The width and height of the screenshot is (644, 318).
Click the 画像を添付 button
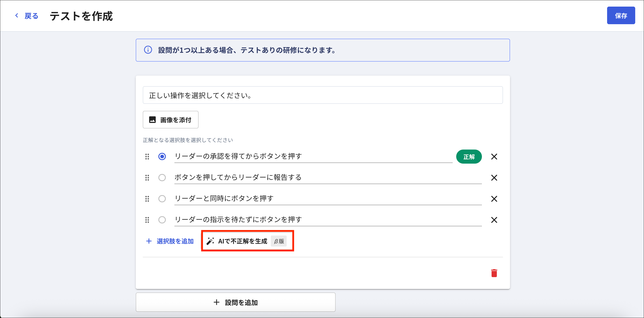point(170,120)
